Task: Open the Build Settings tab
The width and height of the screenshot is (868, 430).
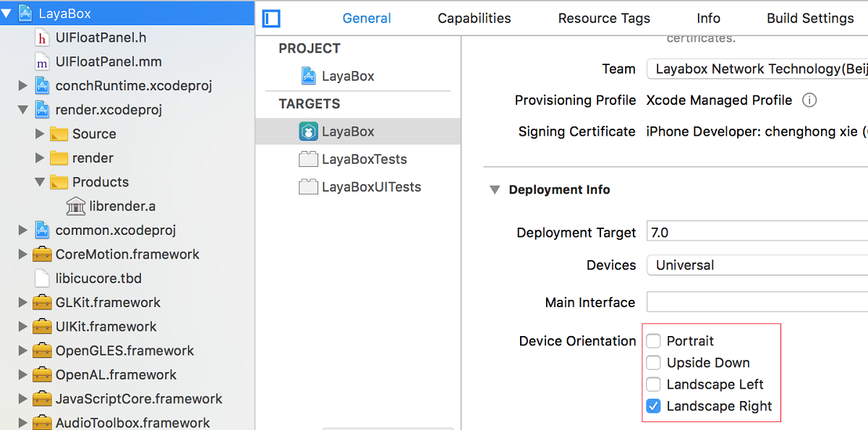Action: coord(810,19)
